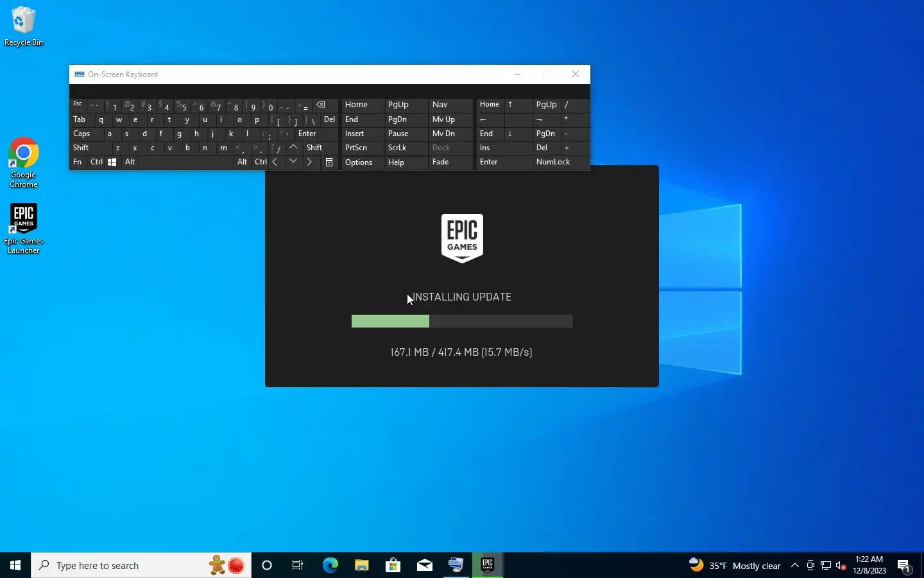This screenshot has width=924, height=578.
Task: Tap the equals sign key
Action: [x=304, y=105]
